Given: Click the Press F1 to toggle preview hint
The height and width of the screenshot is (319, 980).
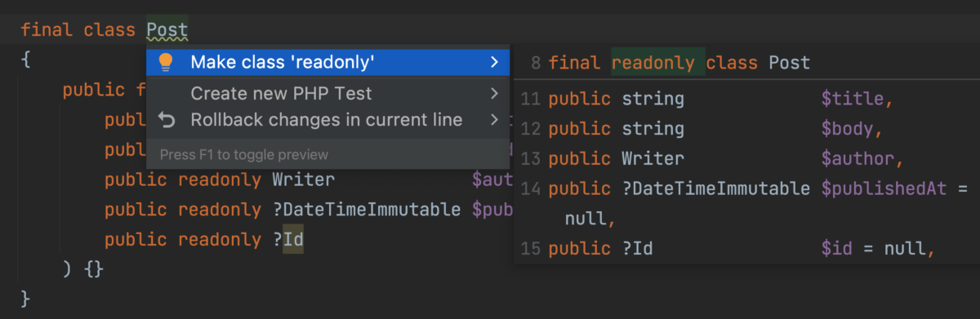Looking at the screenshot, I should click(244, 154).
